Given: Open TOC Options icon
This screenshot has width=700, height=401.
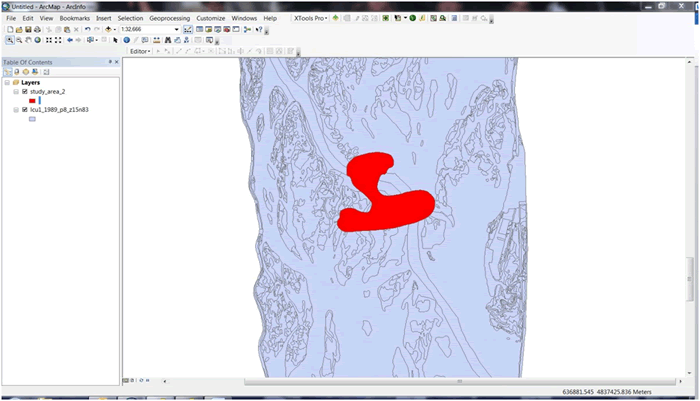Looking at the screenshot, I should [46, 72].
